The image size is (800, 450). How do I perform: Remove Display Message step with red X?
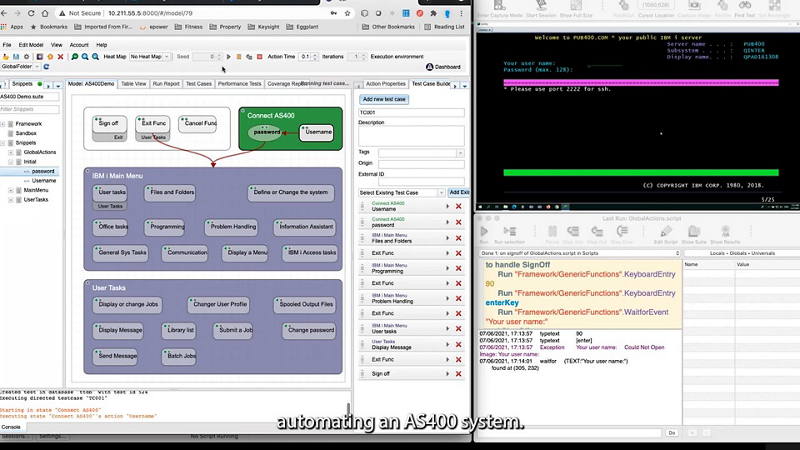pos(458,344)
